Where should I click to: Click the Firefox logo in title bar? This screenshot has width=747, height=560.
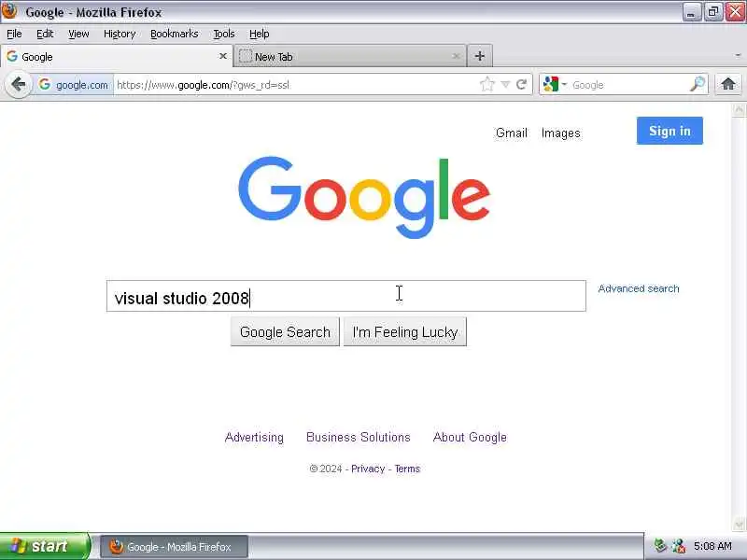[9, 11]
